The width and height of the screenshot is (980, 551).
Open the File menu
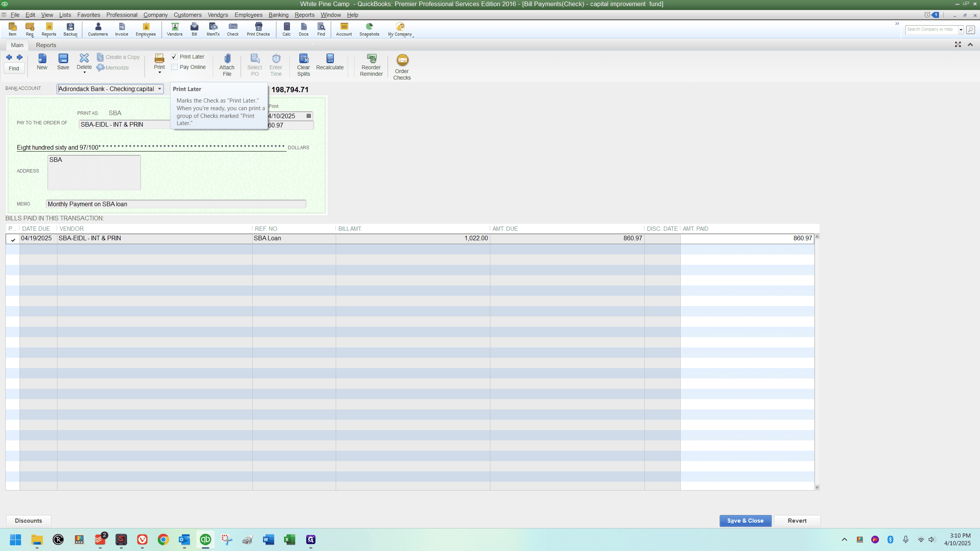coord(15,15)
